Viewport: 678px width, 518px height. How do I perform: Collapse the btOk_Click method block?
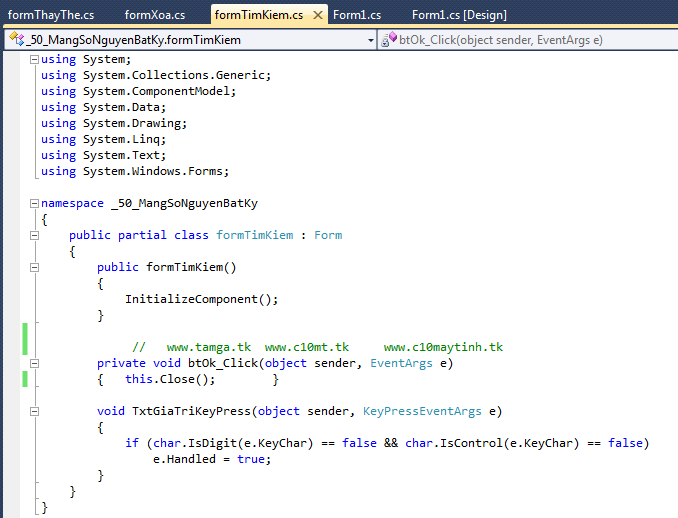point(35,363)
